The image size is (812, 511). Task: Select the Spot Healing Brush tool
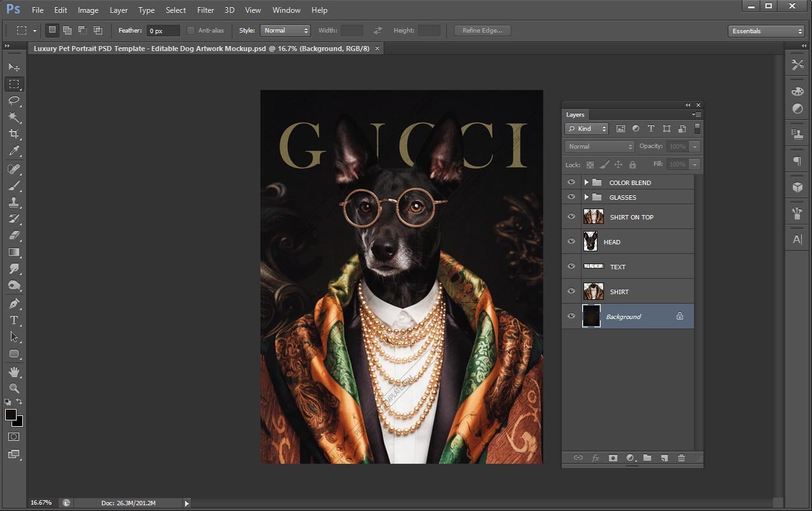pyautogui.click(x=14, y=169)
